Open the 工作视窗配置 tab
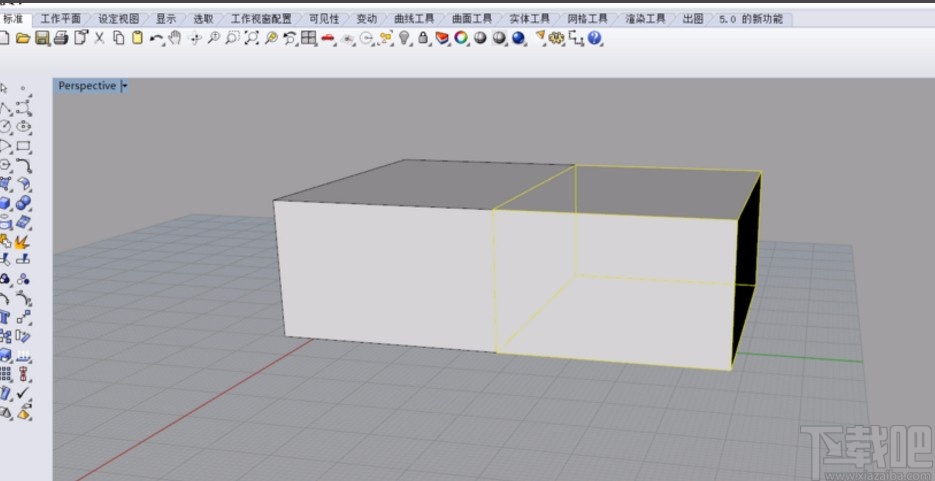Screen dimensions: 935x481 [261, 19]
